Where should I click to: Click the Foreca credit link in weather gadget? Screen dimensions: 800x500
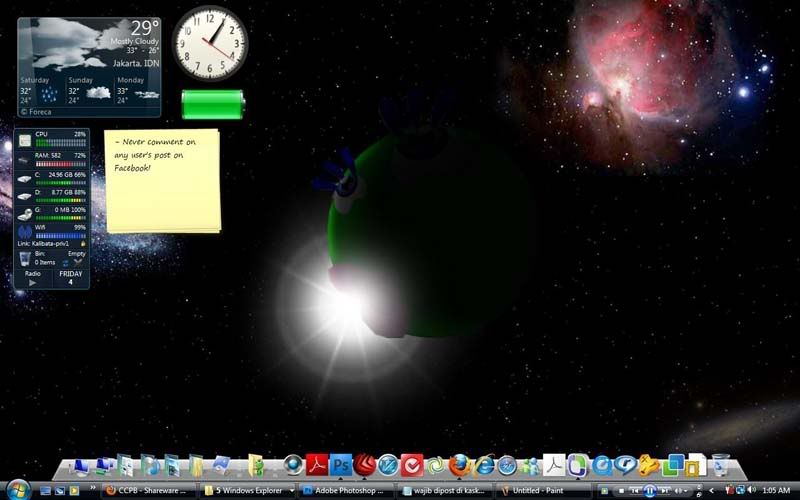[36, 112]
